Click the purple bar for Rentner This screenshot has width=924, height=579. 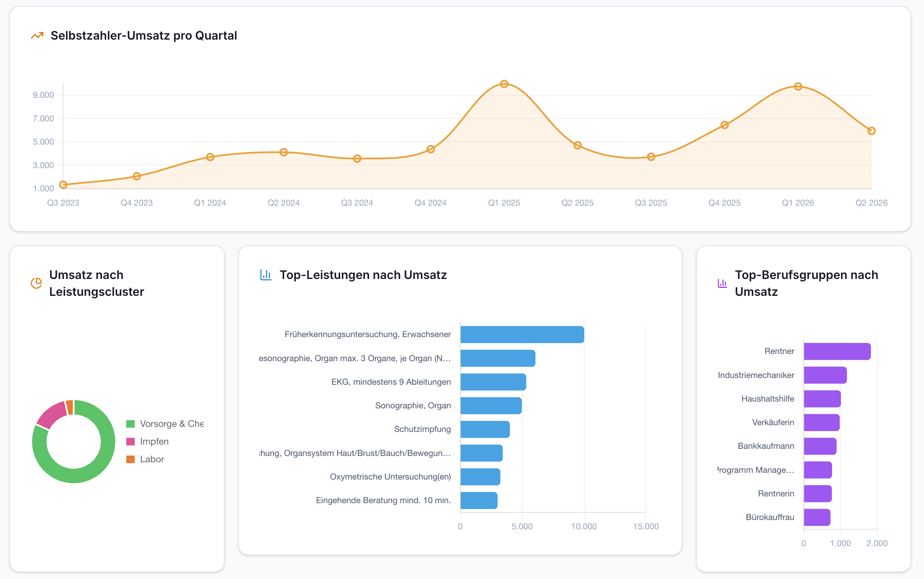[837, 351]
